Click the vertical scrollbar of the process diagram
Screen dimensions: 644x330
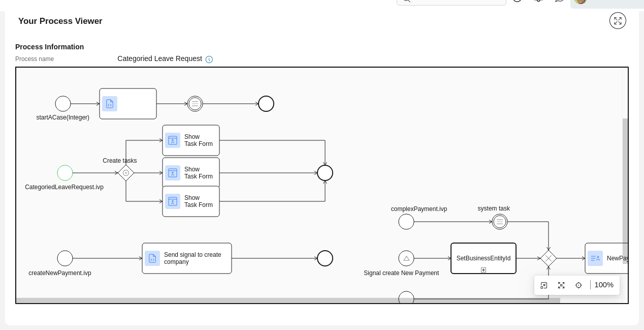(x=625, y=191)
